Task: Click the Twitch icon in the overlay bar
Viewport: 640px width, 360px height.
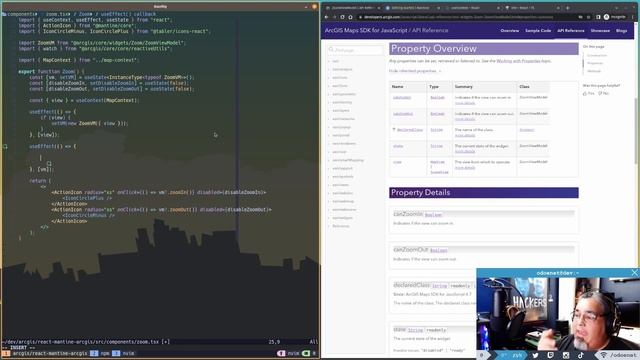Action: [550, 356]
